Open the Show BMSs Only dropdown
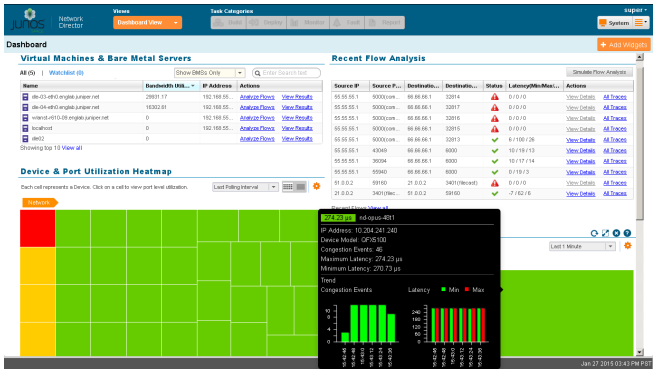The width and height of the screenshot is (656, 372). pyautogui.click(x=209, y=73)
